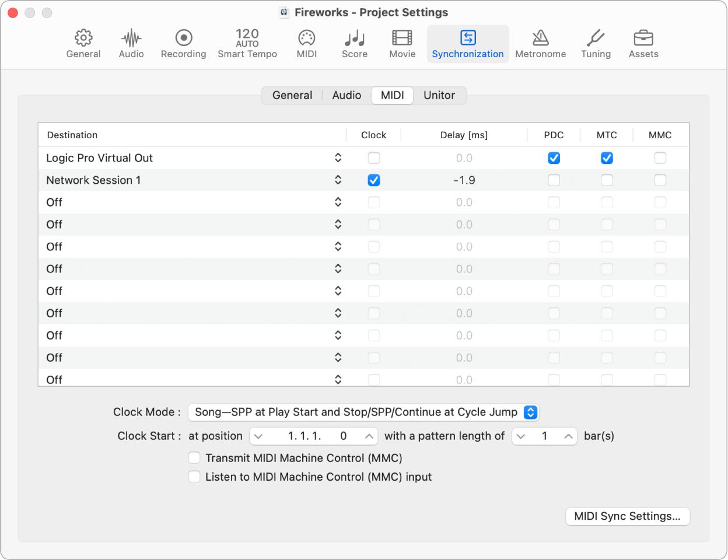Screen dimensions: 728x560
Task: Open the Network Session 1 destination selector
Action: click(x=338, y=180)
